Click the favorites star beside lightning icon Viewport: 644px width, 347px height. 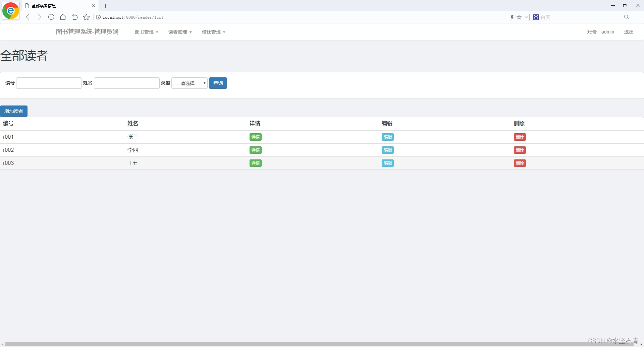pyautogui.click(x=519, y=17)
